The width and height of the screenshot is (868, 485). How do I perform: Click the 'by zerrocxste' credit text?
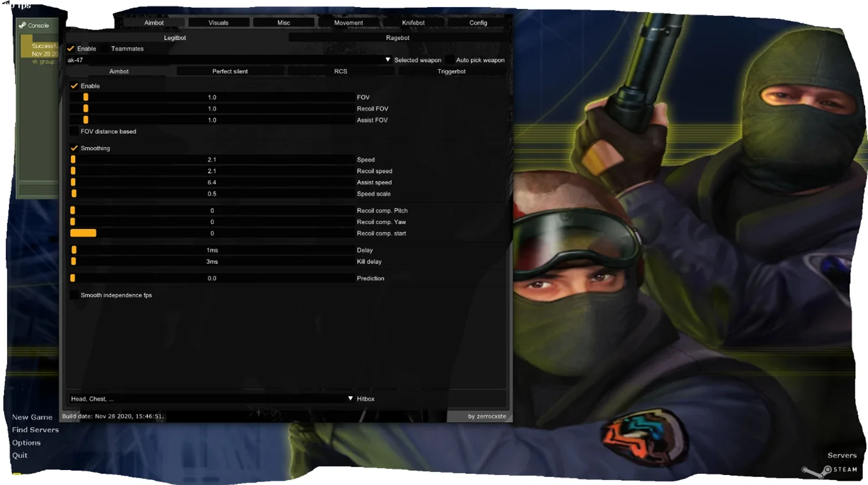(x=487, y=416)
